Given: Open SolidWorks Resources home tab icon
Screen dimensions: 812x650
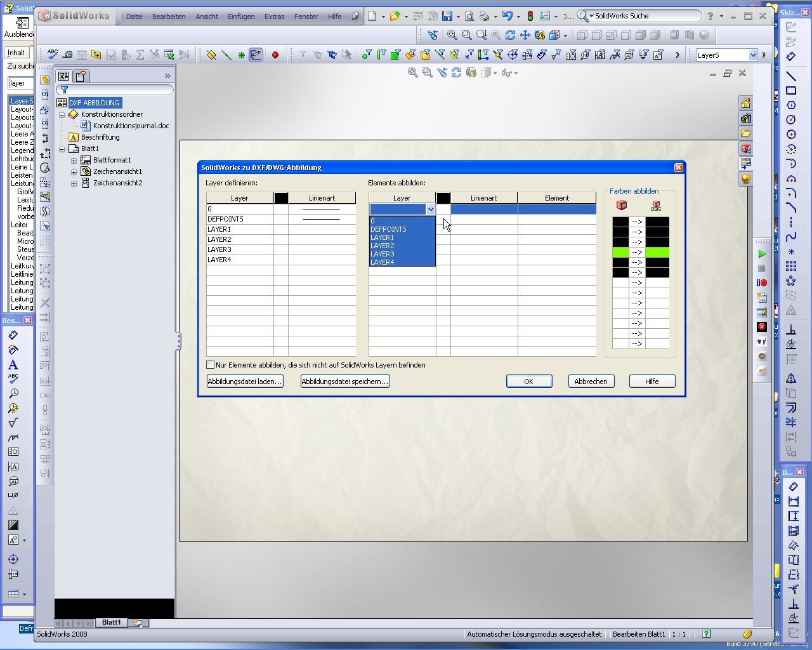Looking at the screenshot, I should [745, 103].
